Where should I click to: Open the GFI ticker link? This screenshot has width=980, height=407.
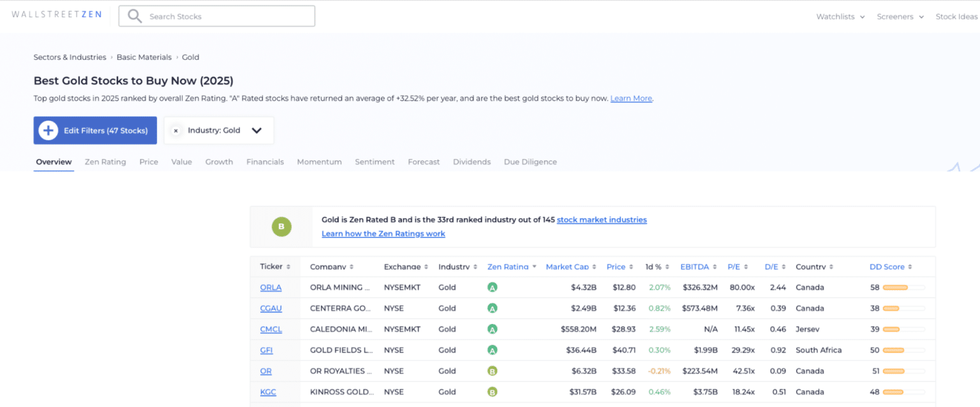tap(266, 350)
